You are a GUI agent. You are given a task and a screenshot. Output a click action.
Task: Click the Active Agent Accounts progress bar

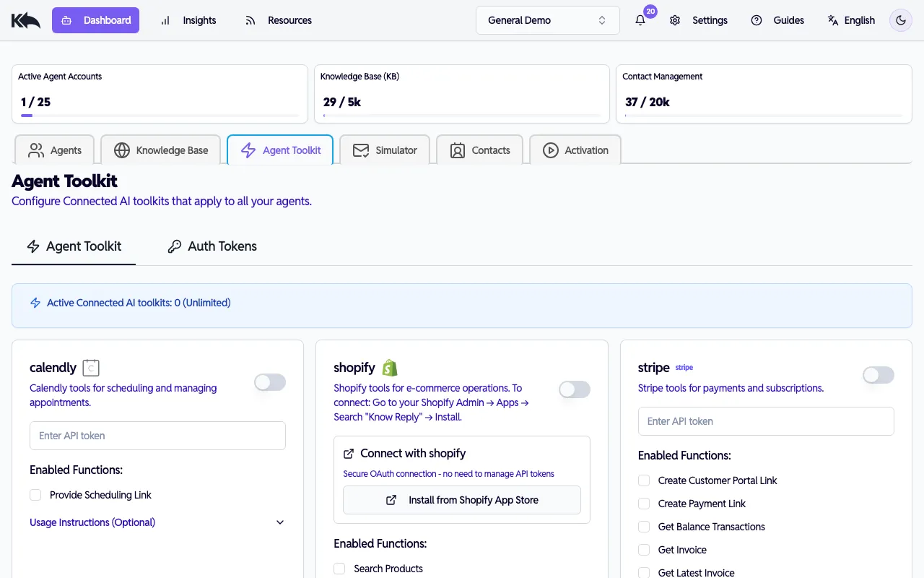point(159,116)
